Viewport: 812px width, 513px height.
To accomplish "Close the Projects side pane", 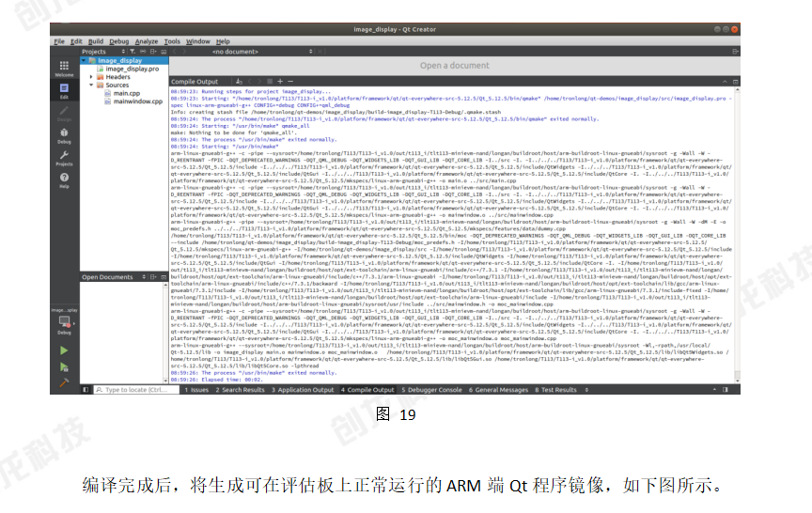I will (164, 52).
